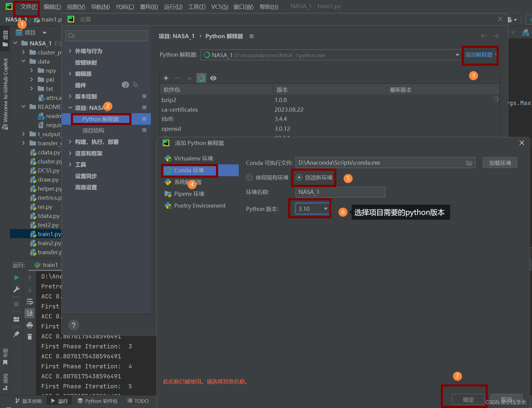Screen dimensions: 532x408
Task: Select Poetry Environment in interpreter list
Action: [x=200, y=206]
